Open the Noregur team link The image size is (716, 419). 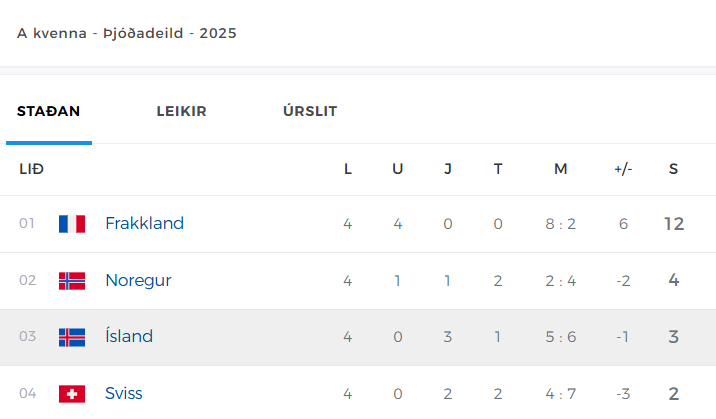(x=138, y=280)
